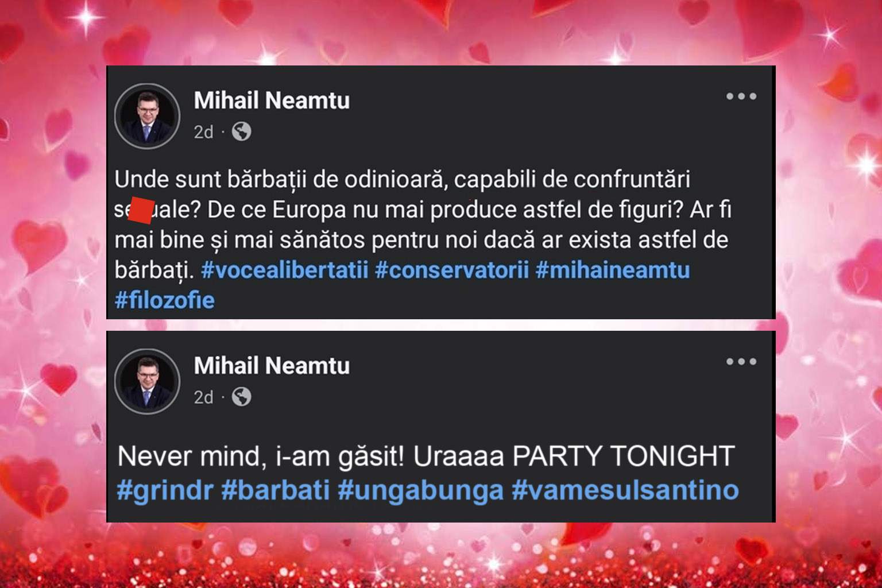Open Mihail Neamtu's profile from the bottom post
The image size is (882, 588).
pos(270,365)
